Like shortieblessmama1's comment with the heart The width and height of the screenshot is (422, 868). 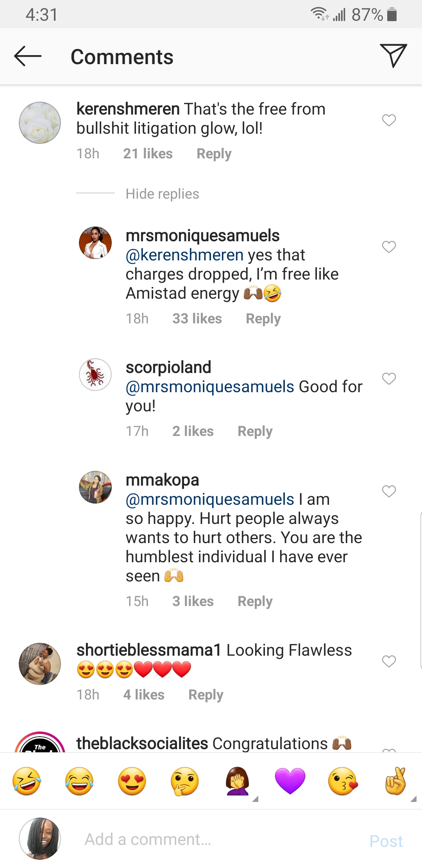click(x=389, y=661)
